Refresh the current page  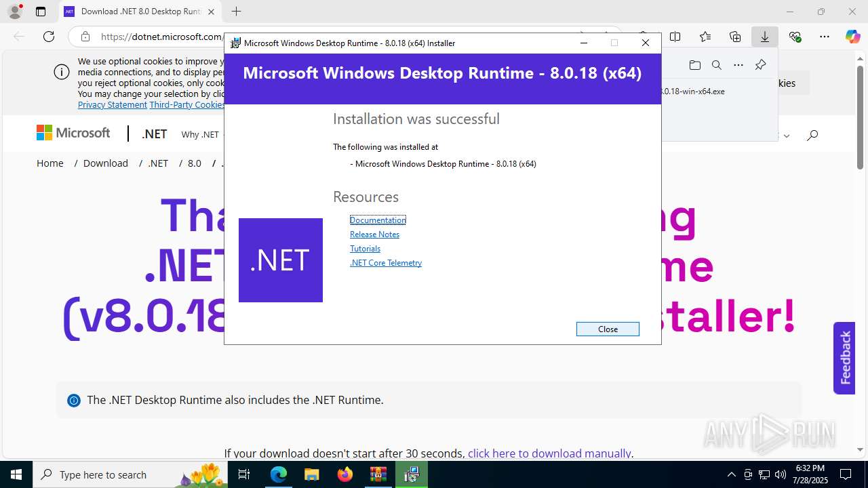tap(49, 37)
